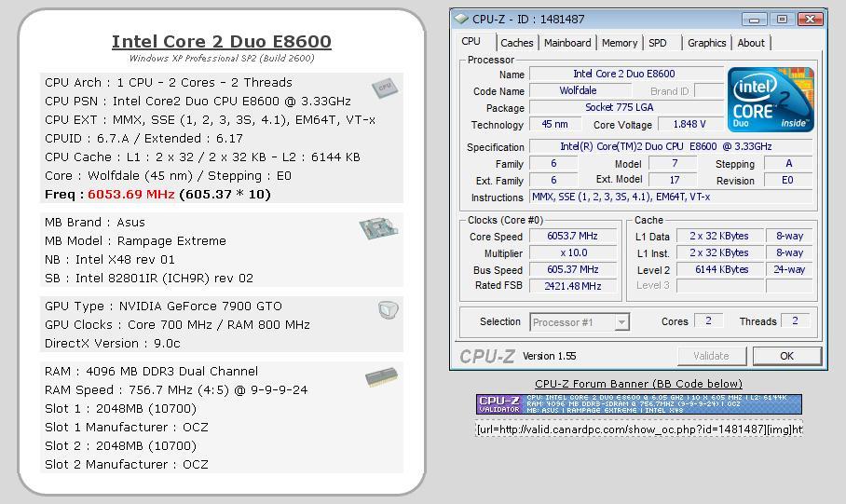Image resolution: width=846 pixels, height=504 pixels.
Task: Open the About tab
Action: (x=751, y=43)
